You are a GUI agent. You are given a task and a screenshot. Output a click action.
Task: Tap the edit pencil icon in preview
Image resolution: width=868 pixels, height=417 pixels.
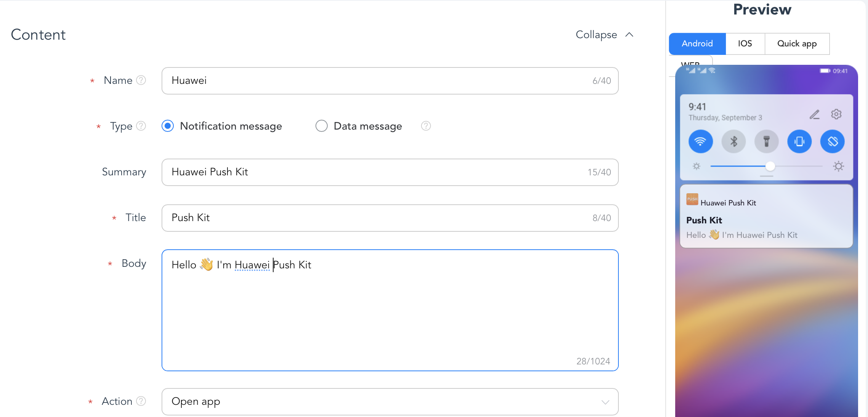point(815,114)
